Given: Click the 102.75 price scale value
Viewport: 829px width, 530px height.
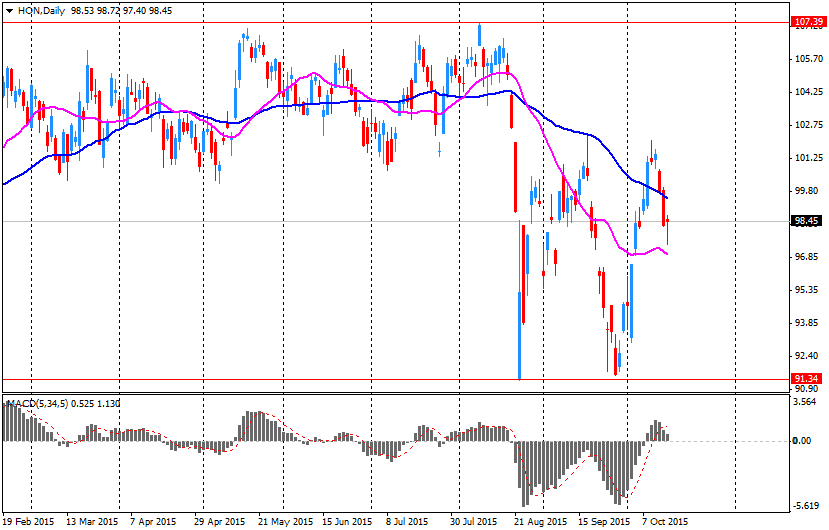Looking at the screenshot, I should pos(809,125).
